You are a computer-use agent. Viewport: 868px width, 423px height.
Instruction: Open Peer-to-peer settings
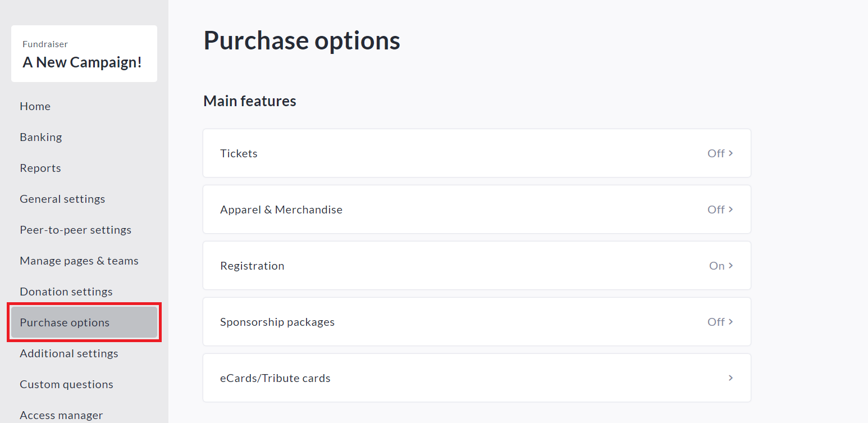(75, 229)
